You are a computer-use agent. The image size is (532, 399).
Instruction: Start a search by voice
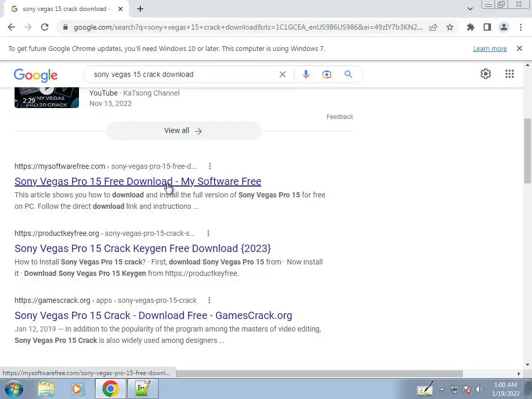[x=305, y=74]
